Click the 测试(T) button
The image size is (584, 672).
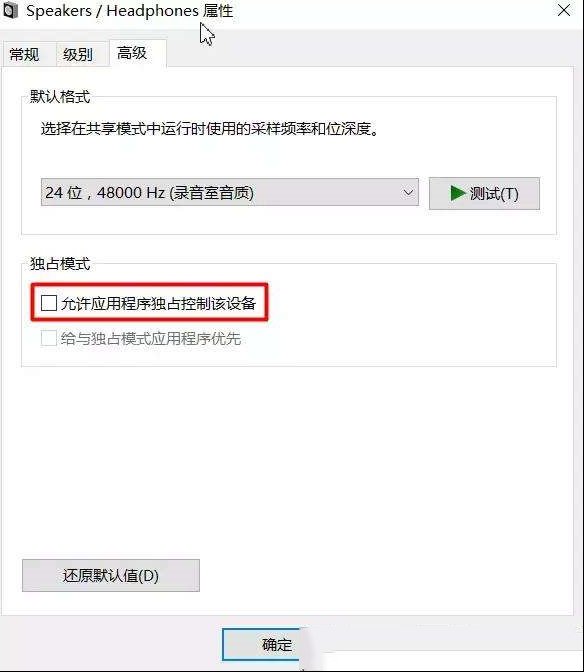coord(484,193)
